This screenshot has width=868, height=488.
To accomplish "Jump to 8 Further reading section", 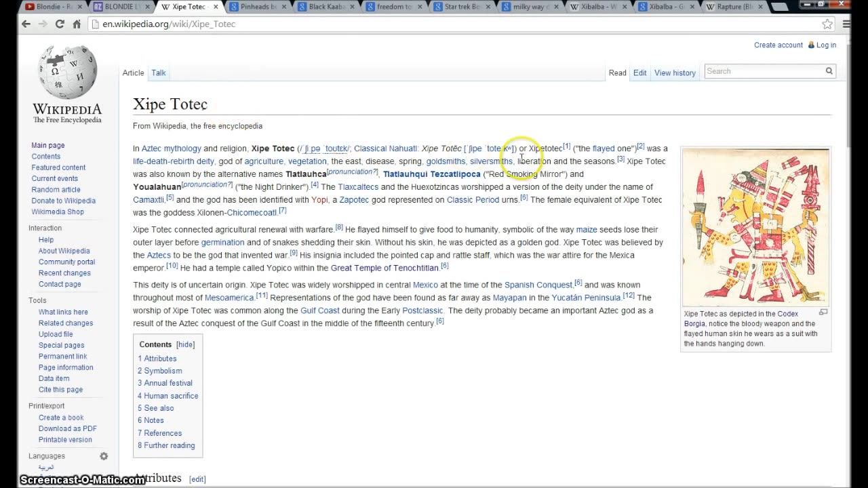I will tap(166, 445).
